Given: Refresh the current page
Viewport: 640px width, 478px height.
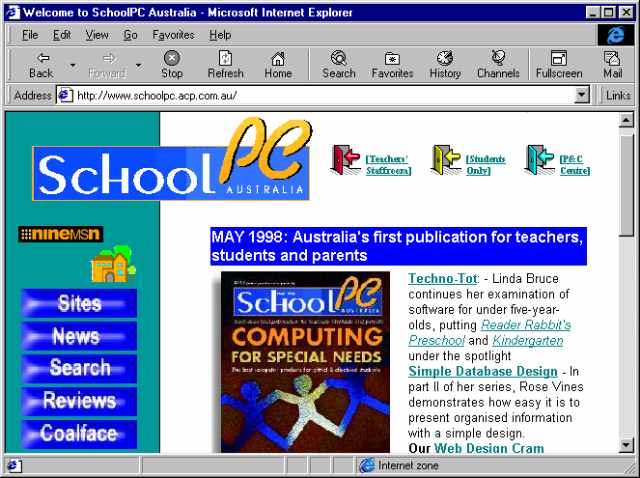Looking at the screenshot, I should tap(225, 65).
